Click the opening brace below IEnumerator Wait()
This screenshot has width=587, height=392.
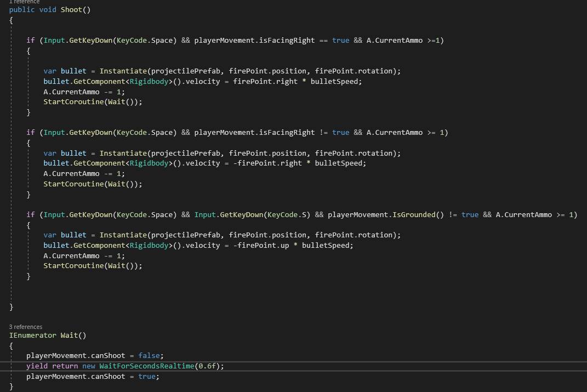11,345
